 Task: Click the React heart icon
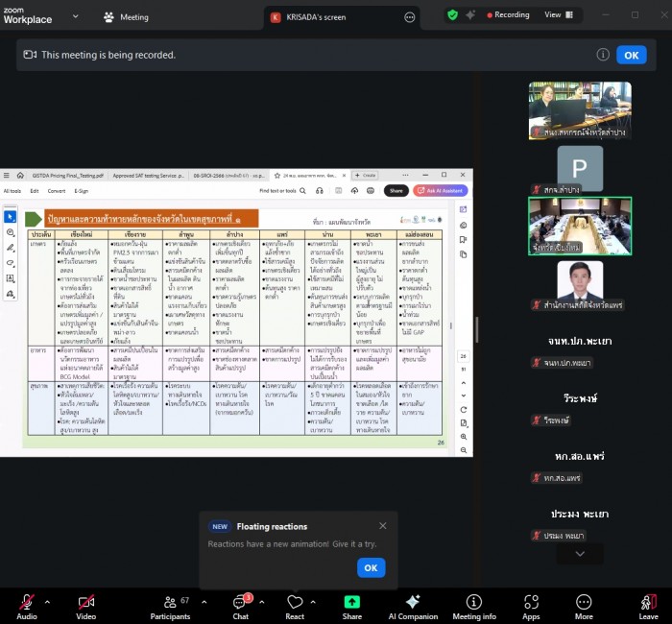tap(295, 606)
